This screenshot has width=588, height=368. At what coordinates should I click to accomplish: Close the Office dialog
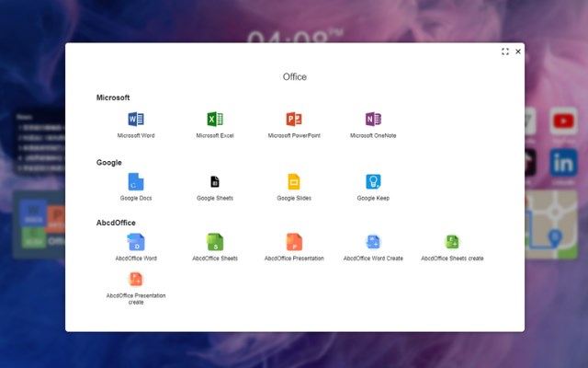click(518, 52)
